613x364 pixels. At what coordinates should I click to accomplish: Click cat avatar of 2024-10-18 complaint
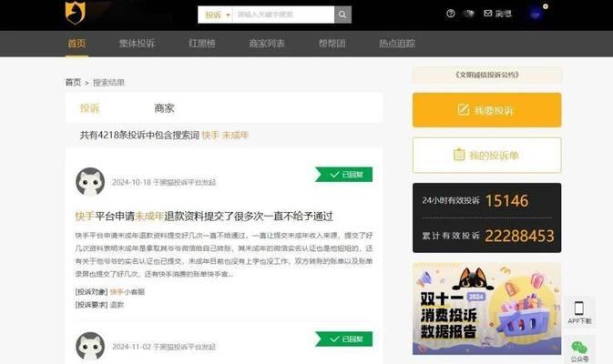pos(90,182)
